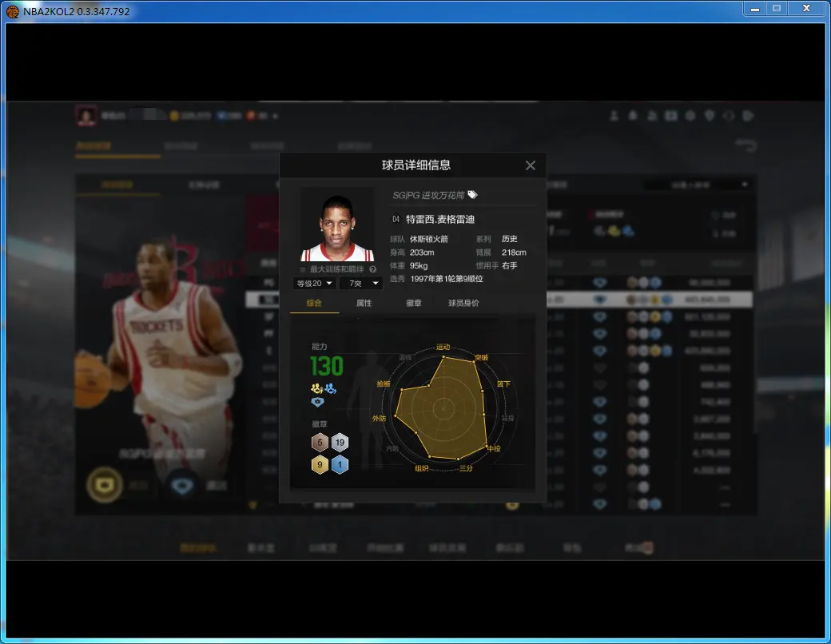Click the series value 历史
831x644 pixels.
pyautogui.click(x=509, y=239)
